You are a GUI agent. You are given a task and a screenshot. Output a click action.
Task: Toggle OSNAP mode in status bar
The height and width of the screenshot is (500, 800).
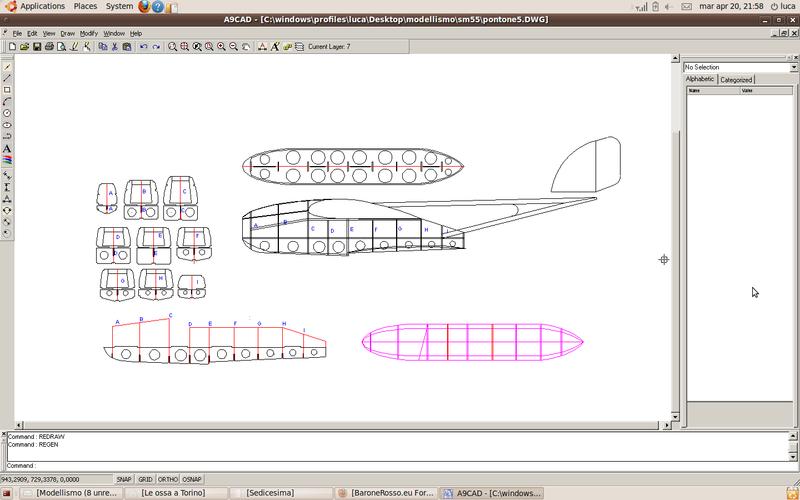pos(192,479)
